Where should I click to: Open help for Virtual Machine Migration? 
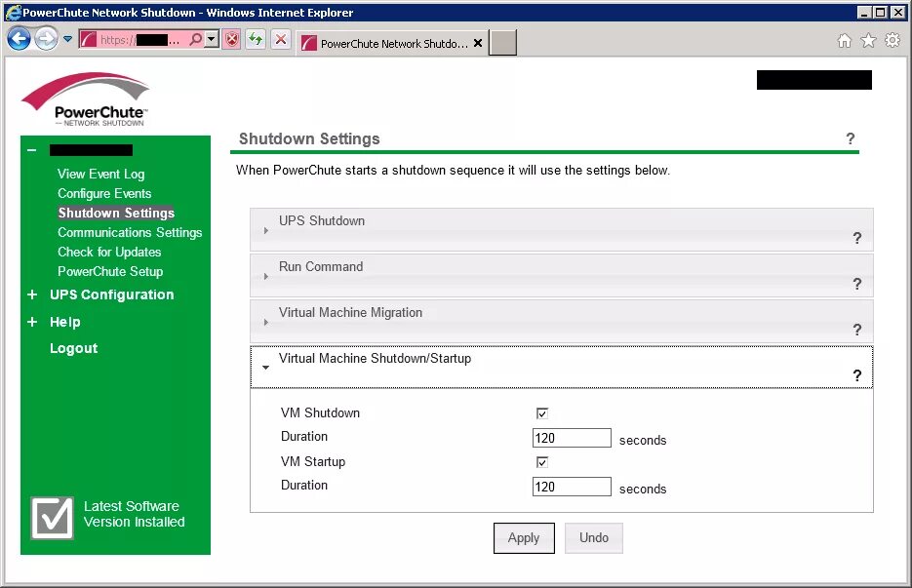856,330
